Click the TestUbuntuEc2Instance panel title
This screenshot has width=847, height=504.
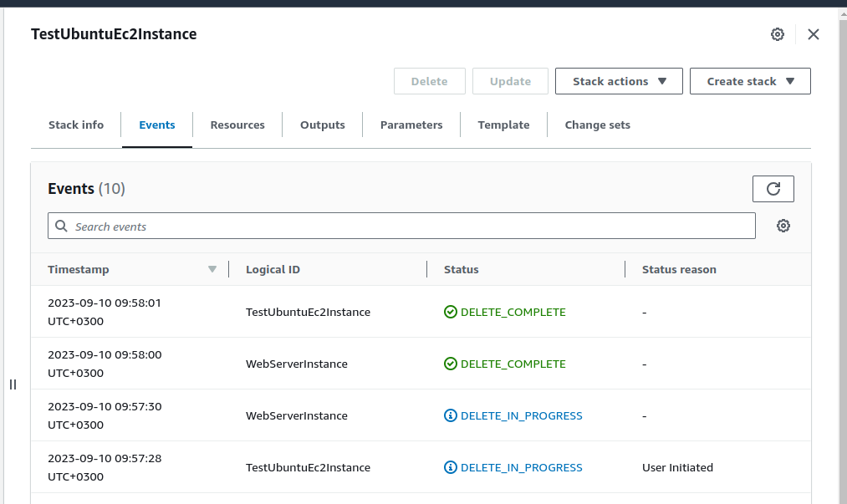coord(114,34)
